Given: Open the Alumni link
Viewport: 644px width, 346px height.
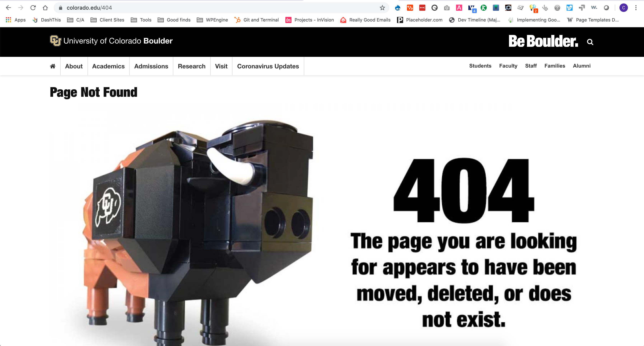Looking at the screenshot, I should [x=581, y=66].
